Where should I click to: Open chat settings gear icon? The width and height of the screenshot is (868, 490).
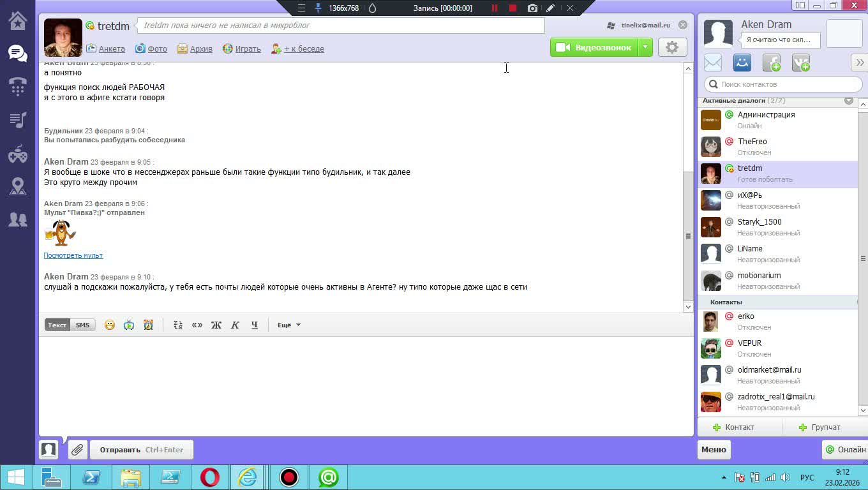point(672,47)
